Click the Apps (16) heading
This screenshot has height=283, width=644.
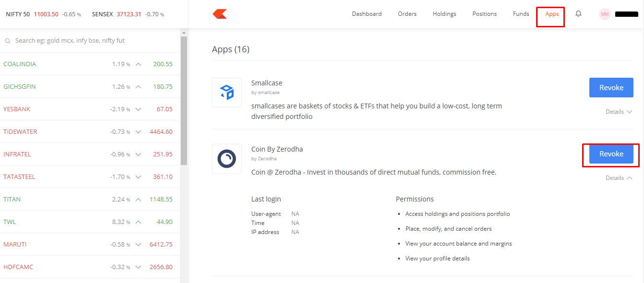coord(231,49)
